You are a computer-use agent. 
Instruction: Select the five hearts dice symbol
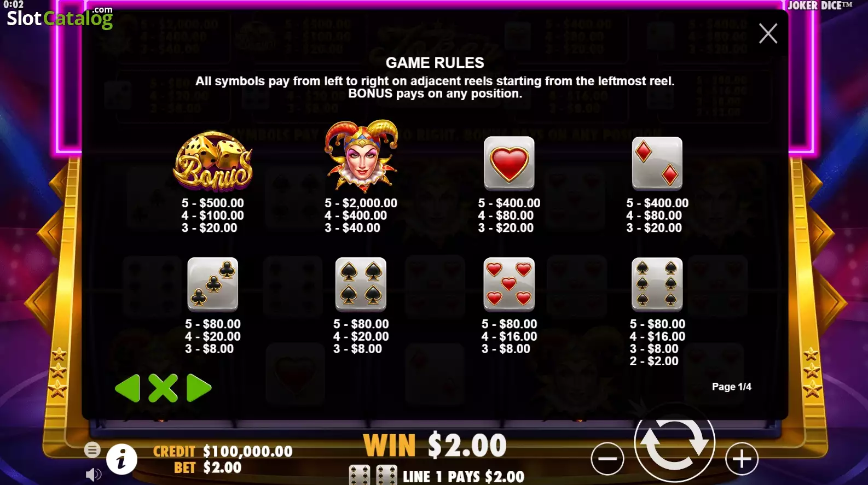click(509, 284)
